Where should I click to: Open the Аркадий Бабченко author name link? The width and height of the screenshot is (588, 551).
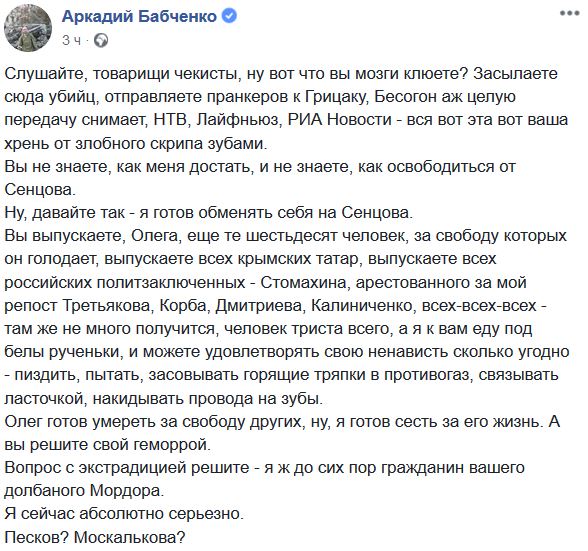click(139, 17)
